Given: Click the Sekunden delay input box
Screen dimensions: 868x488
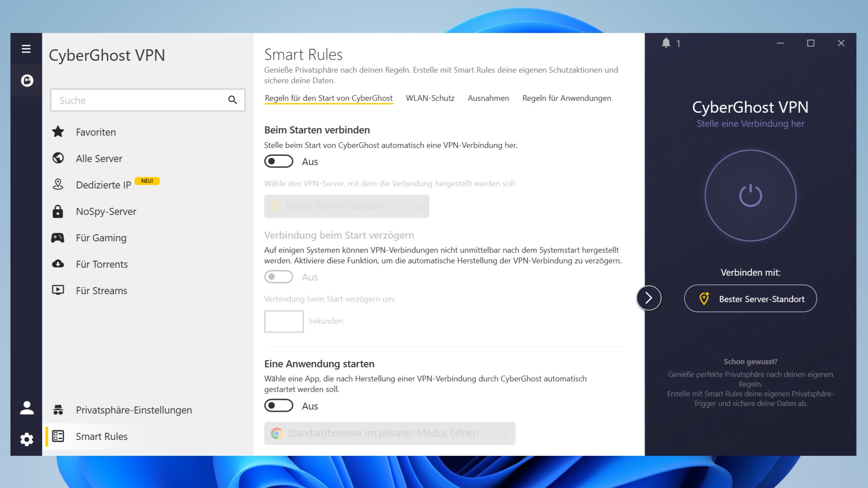Looking at the screenshot, I should click(x=284, y=321).
